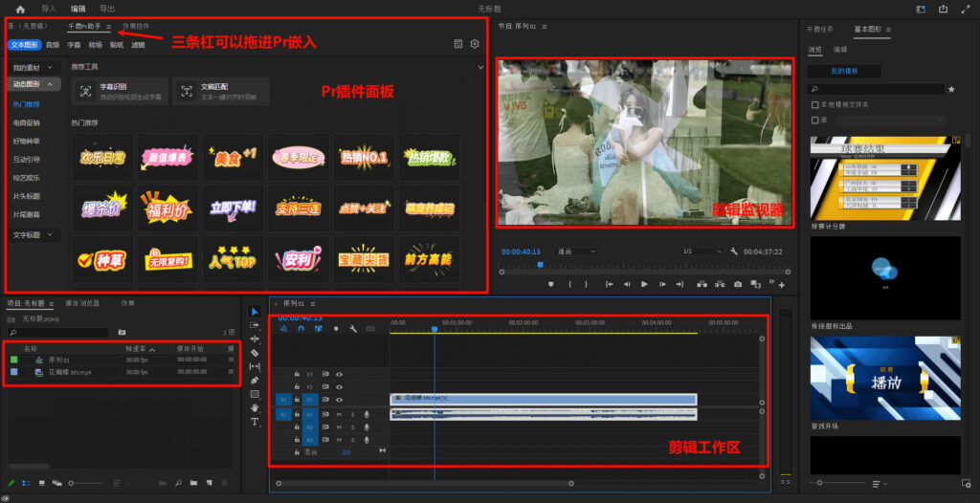This screenshot has height=503, width=980.
Task: Go to the Home screen icon
Action: (x=20, y=10)
